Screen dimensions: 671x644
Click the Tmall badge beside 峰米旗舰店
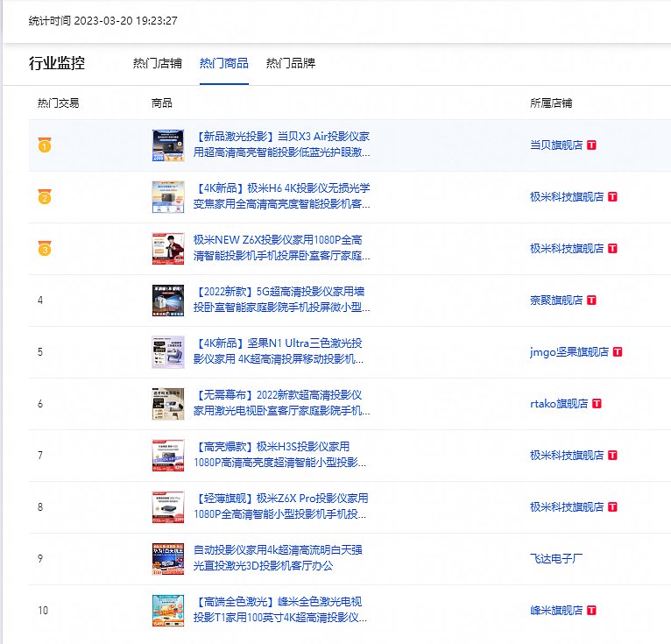coord(592,611)
